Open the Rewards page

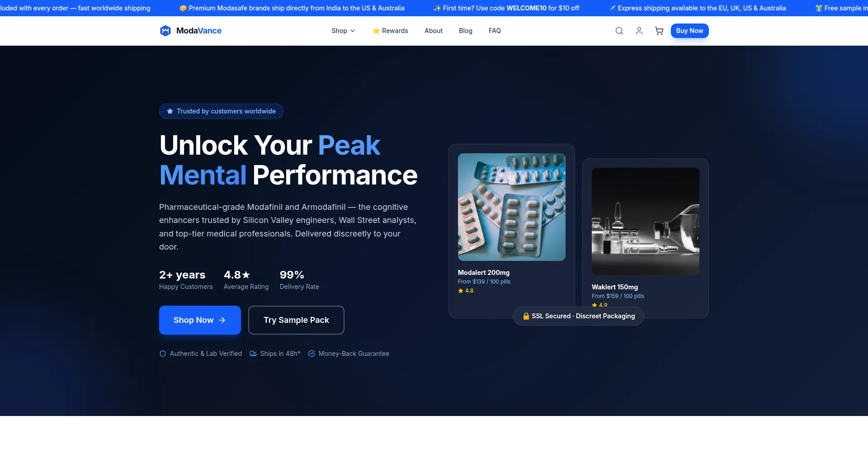[x=390, y=31]
